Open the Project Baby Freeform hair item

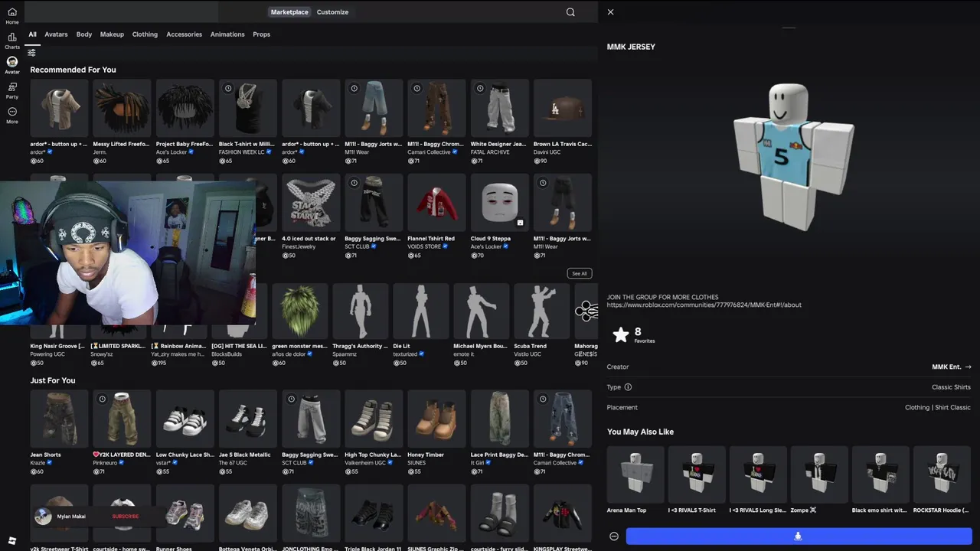185,122
